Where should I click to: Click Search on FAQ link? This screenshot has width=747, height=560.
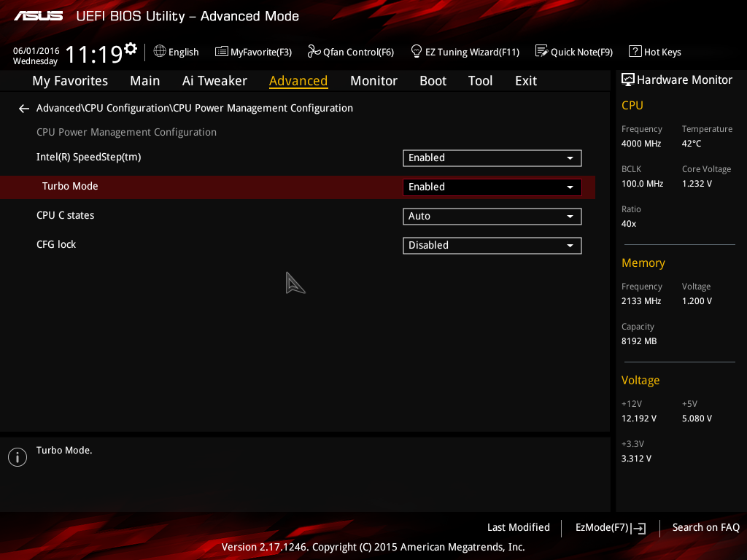pos(705,527)
